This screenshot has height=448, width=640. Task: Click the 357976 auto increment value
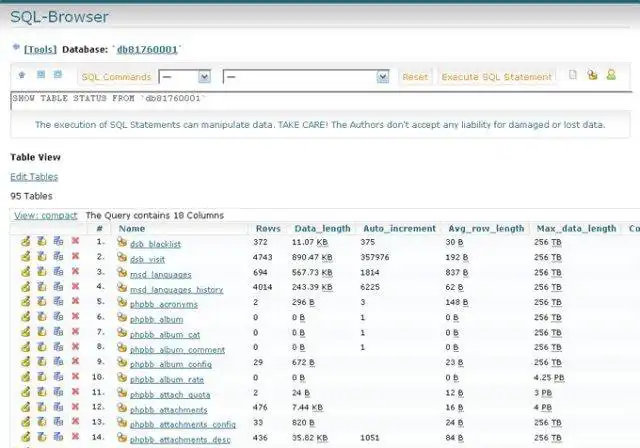pos(375,257)
